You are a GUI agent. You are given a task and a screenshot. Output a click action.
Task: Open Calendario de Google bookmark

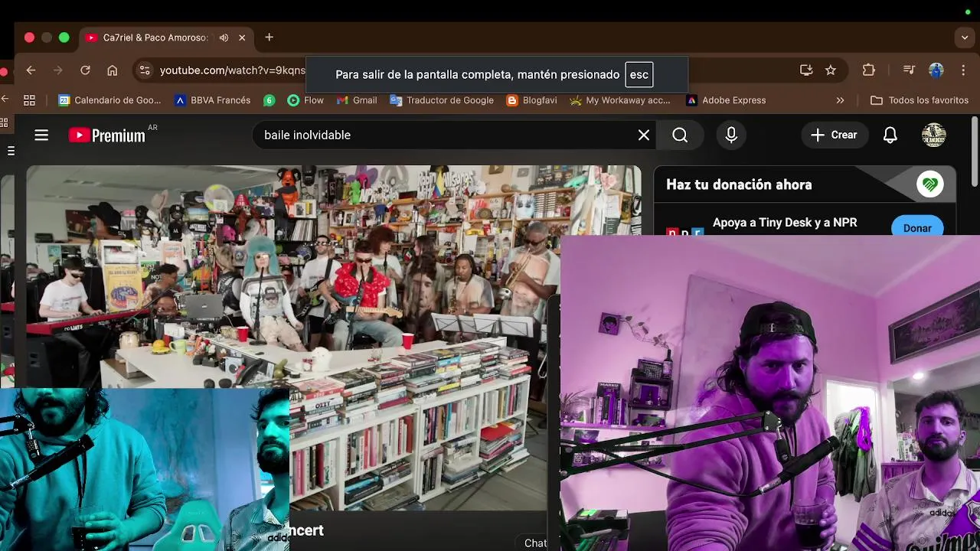[109, 100]
